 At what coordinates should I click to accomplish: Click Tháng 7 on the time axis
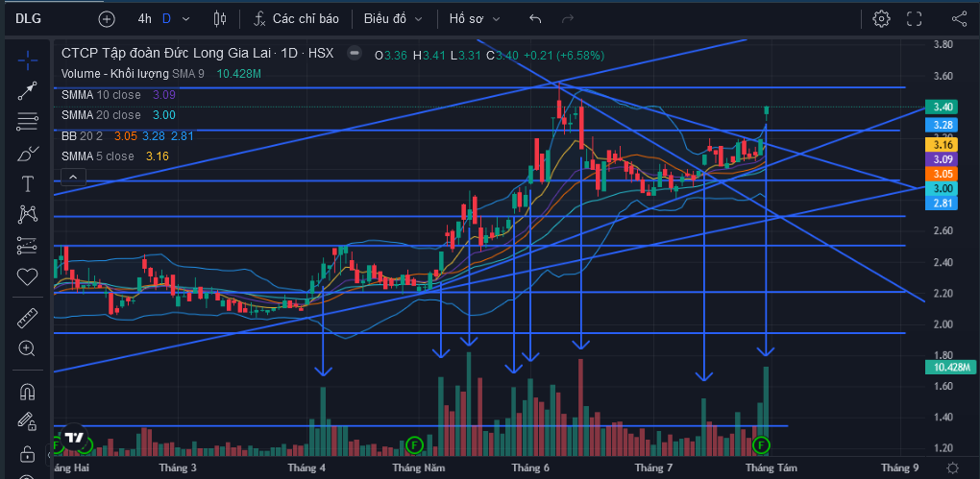coord(653,467)
